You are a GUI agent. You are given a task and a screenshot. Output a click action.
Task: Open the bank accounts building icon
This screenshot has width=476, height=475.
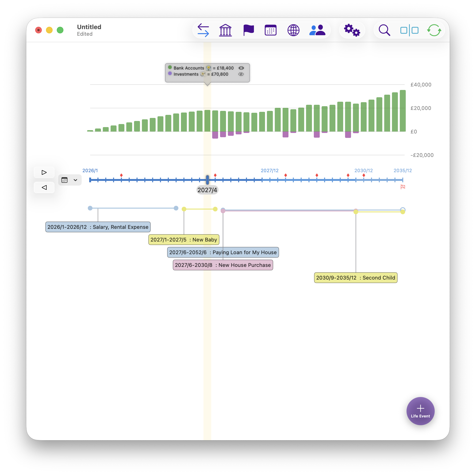click(x=225, y=30)
